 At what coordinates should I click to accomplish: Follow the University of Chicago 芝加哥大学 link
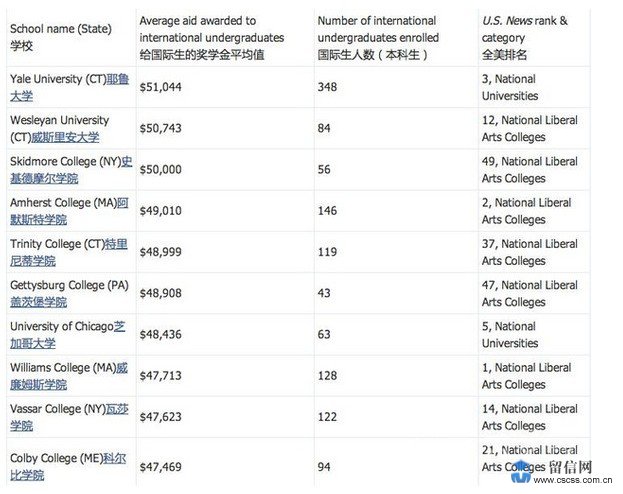(x=33, y=343)
